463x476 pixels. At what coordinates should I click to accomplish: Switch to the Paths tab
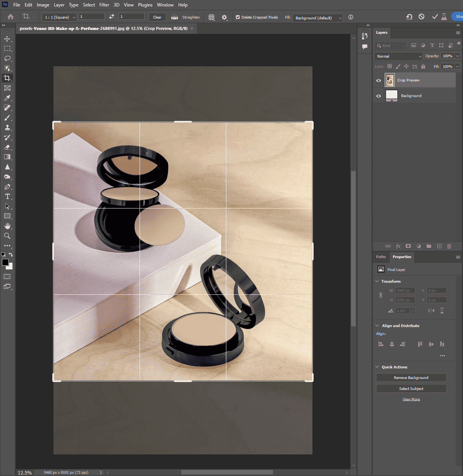[381, 257]
